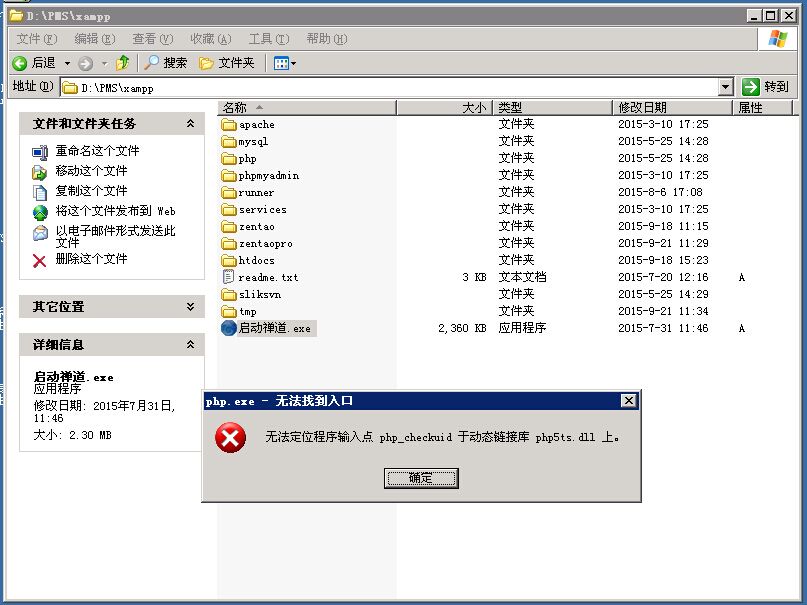Select the apache folder icon

click(229, 124)
